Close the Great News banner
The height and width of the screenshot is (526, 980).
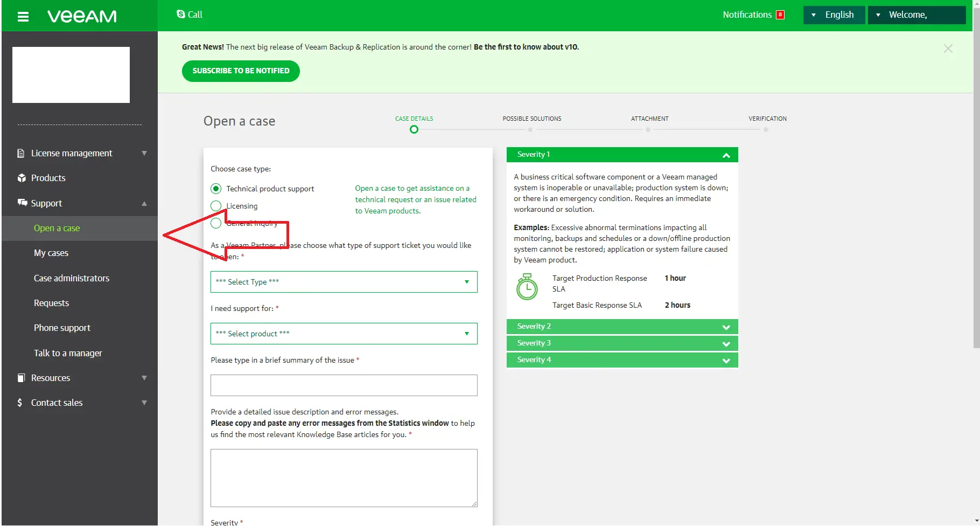(948, 49)
